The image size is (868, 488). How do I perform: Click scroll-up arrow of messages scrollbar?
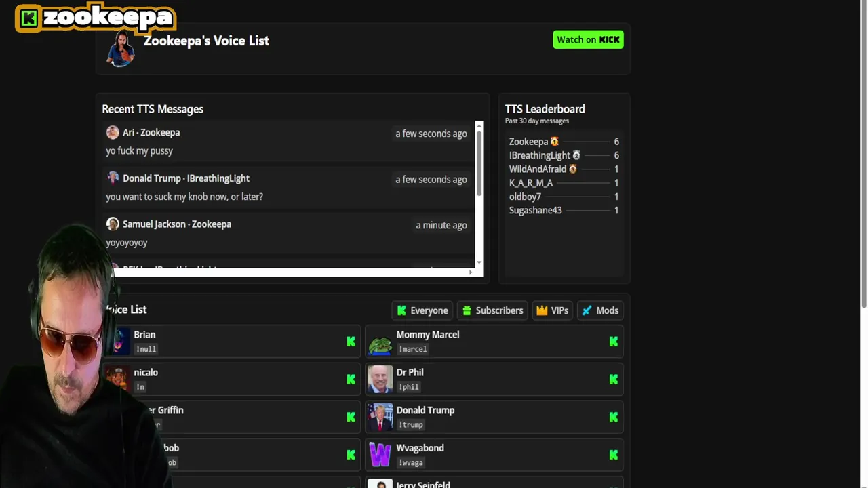tap(479, 125)
